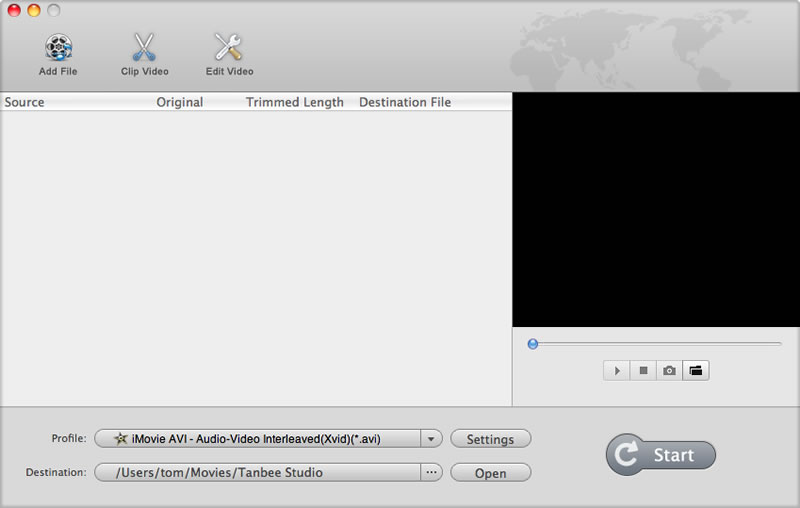Viewport: 800px width, 508px height.
Task: Browse destination with the ellipsis button
Action: point(432,472)
